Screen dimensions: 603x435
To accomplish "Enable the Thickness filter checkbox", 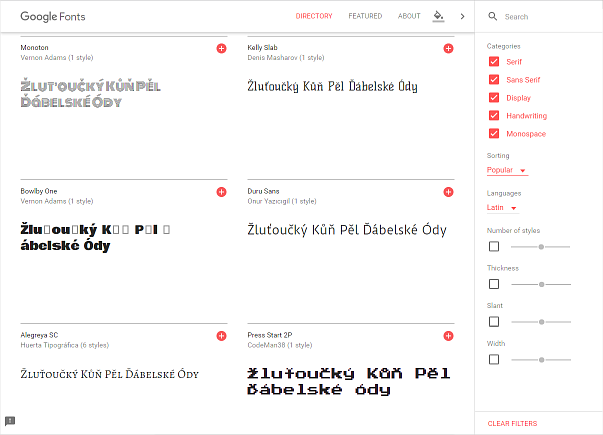I will point(494,284).
